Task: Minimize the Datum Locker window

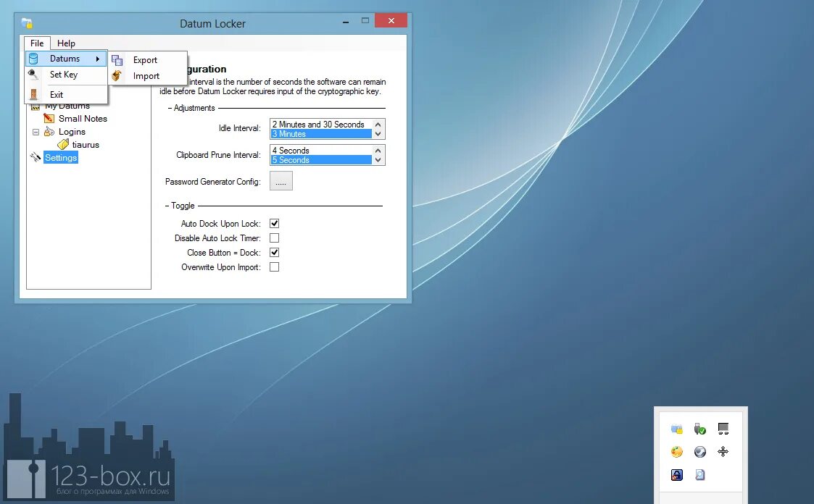Action: click(x=345, y=22)
